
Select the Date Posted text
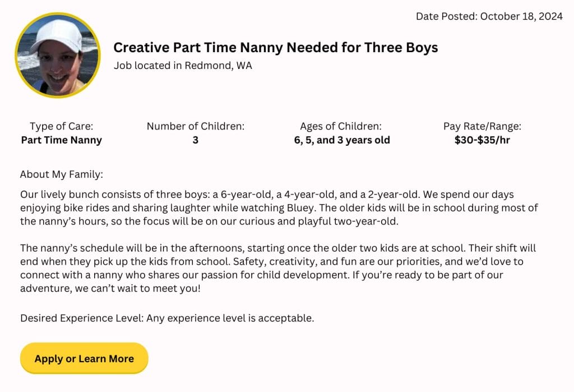tap(488, 16)
